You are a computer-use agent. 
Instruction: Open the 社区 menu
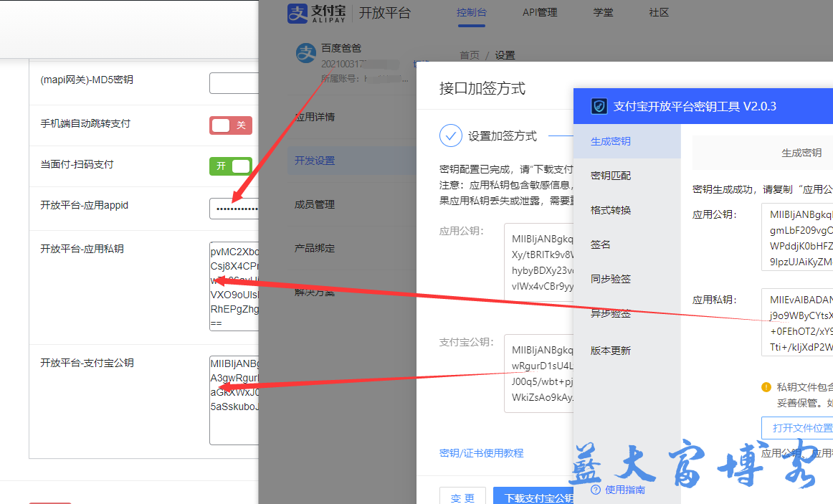659,12
